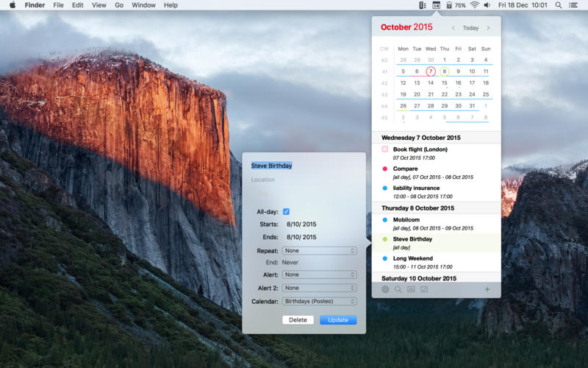588x368 pixels.
Task: Select the Steve Birthday event row
Action: [x=436, y=243]
